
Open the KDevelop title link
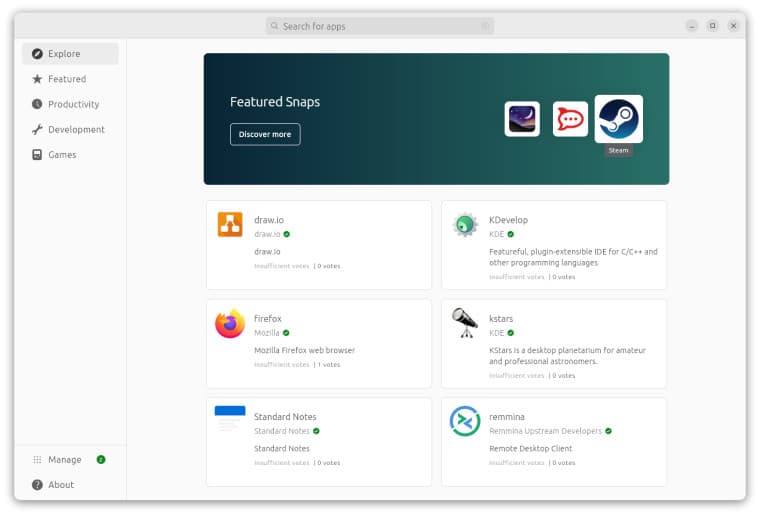508,220
